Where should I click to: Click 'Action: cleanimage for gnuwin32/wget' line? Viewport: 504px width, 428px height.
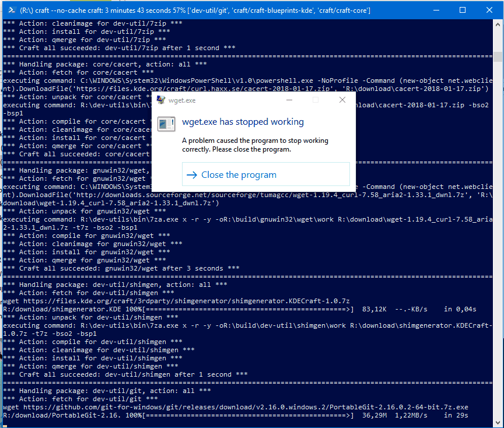pos(93,244)
